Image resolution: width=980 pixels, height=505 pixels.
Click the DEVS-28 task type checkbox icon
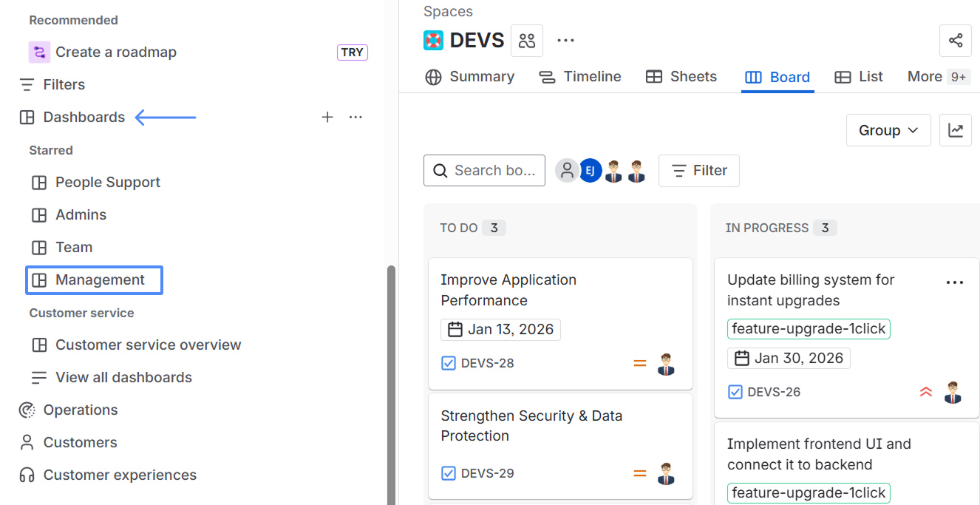tap(449, 363)
